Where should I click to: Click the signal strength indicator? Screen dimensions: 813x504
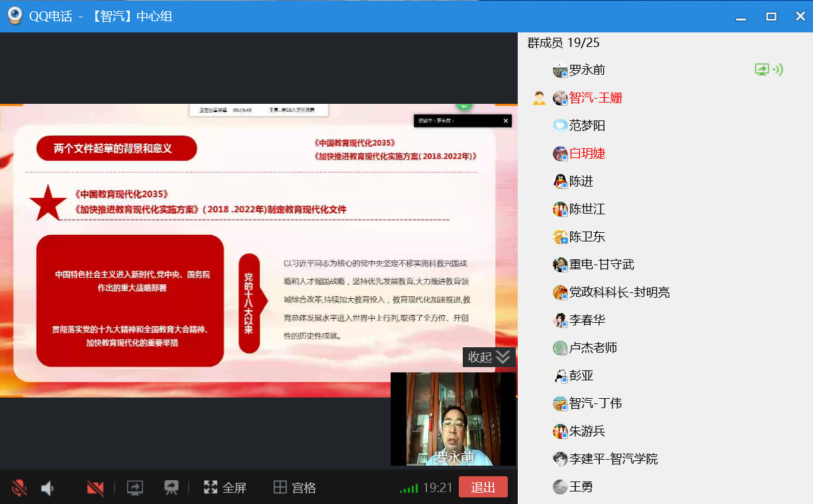tap(408, 489)
